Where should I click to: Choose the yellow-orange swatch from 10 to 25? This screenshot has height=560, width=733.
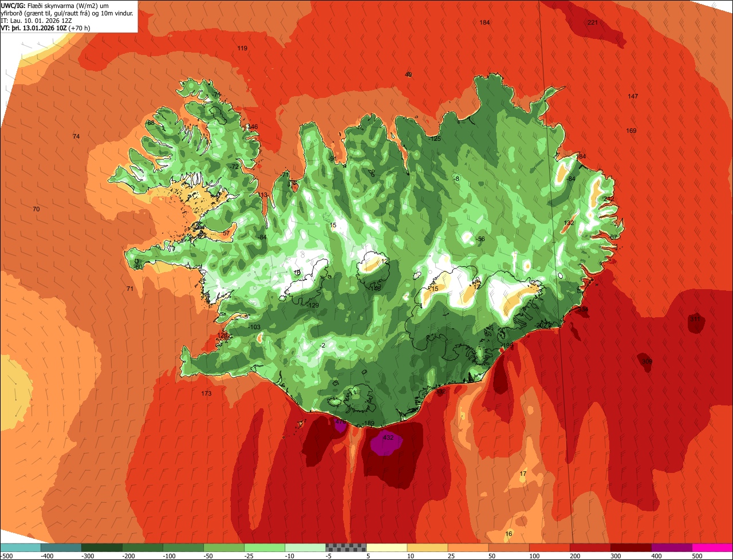427,547
